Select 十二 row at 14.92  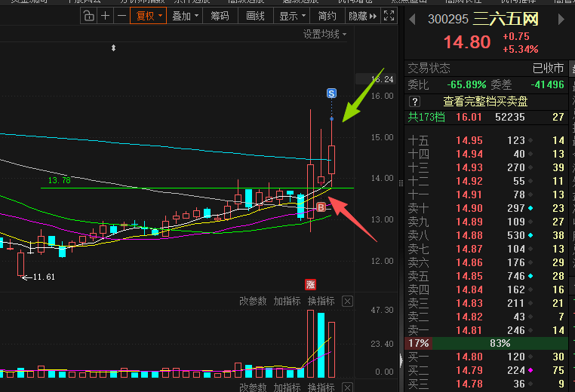(486, 181)
